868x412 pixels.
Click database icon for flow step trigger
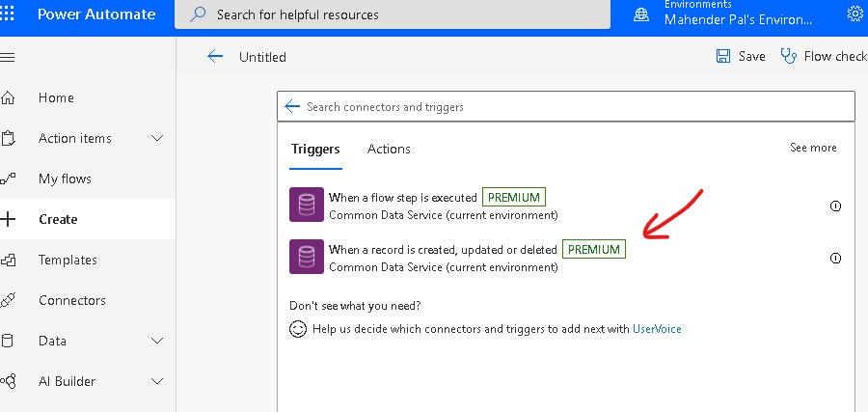[x=307, y=205]
